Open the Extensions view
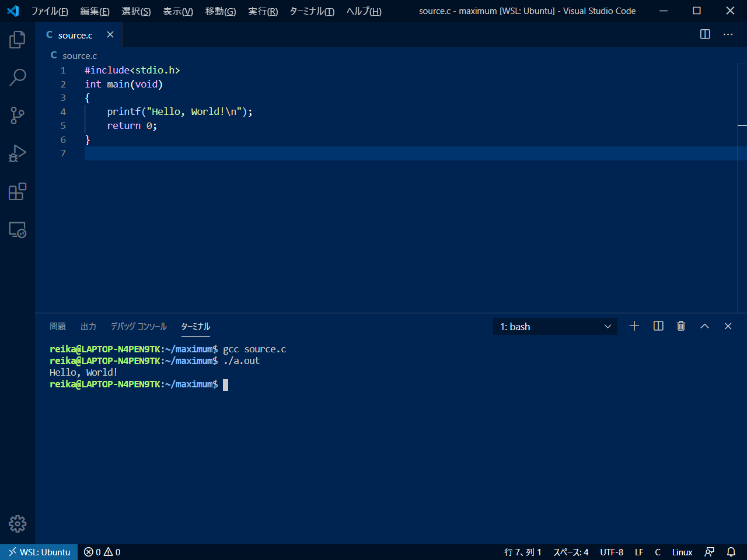This screenshot has width=747, height=560. click(x=18, y=191)
